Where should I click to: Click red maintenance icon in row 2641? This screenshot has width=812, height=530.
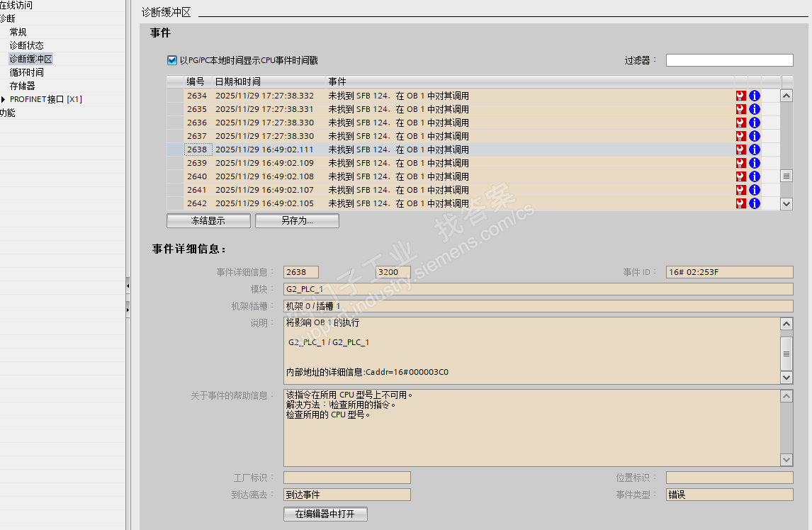(741, 190)
